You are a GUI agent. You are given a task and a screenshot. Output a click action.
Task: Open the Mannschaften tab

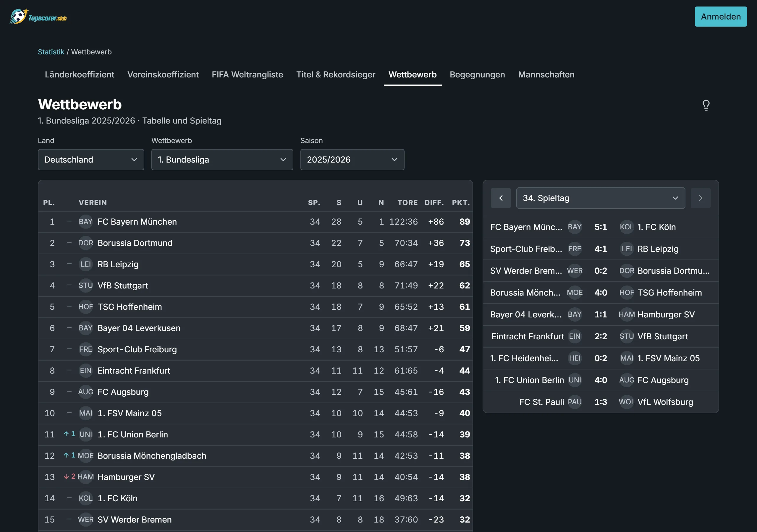tap(546, 74)
